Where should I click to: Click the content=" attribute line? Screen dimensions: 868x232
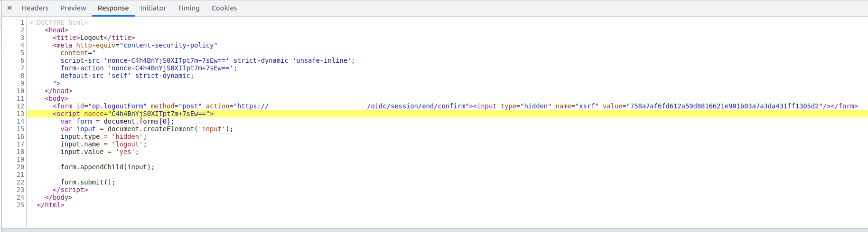click(78, 53)
